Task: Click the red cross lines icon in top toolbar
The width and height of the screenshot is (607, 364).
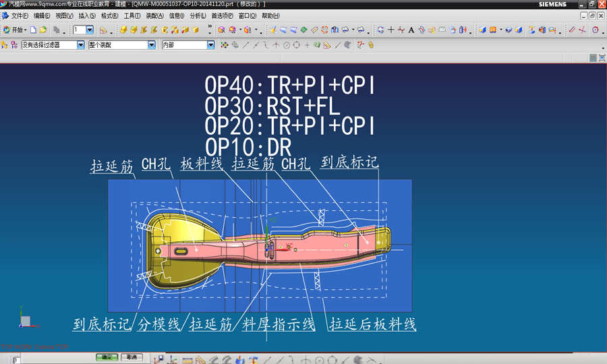Action: (x=582, y=30)
